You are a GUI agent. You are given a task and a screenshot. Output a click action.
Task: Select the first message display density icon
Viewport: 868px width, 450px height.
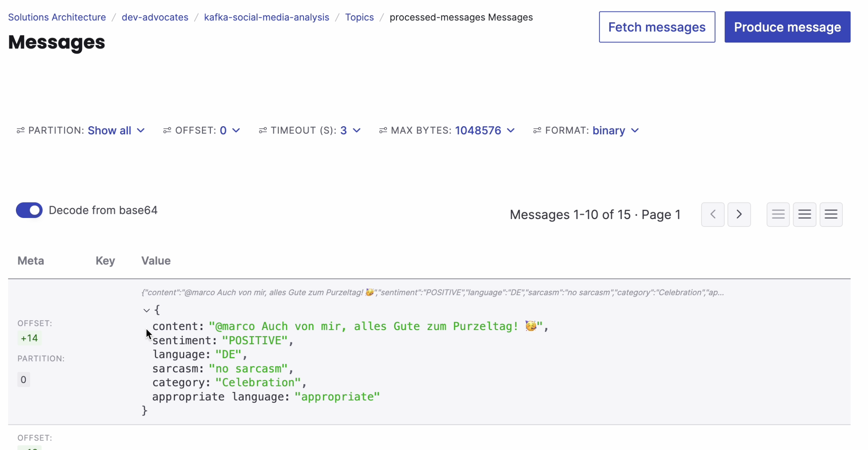(778, 214)
